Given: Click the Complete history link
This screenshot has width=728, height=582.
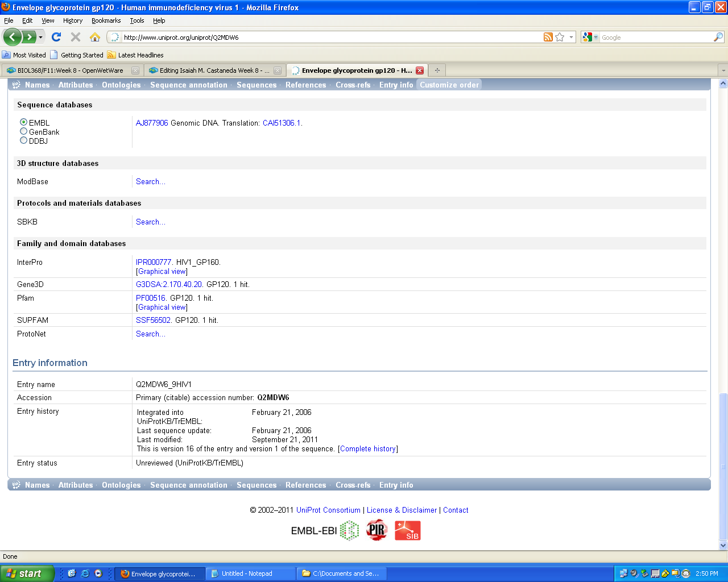Looking at the screenshot, I should click(x=368, y=449).
